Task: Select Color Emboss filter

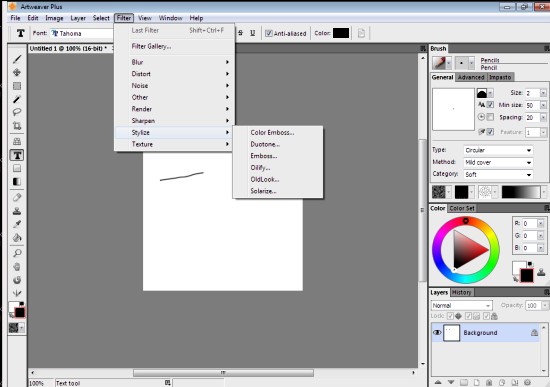Action: tap(278, 133)
